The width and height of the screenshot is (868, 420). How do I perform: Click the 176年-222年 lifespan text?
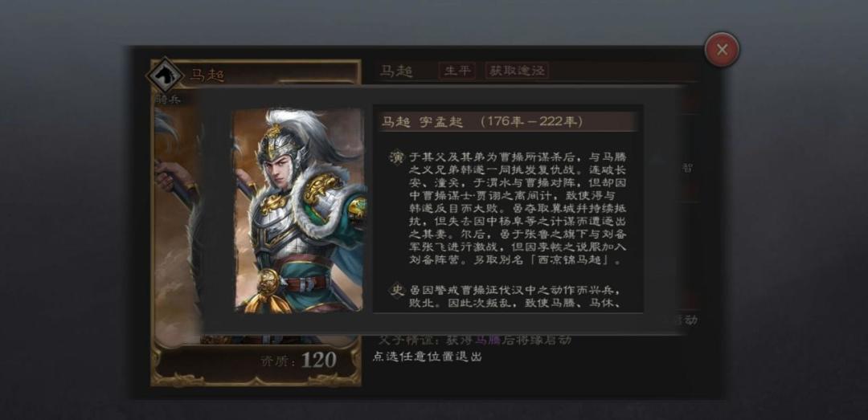coord(531,122)
